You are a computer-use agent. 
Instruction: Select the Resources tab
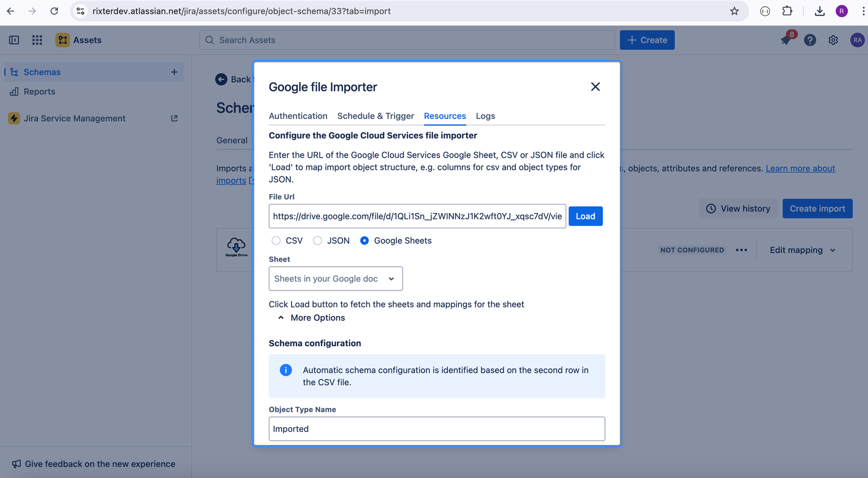[445, 116]
